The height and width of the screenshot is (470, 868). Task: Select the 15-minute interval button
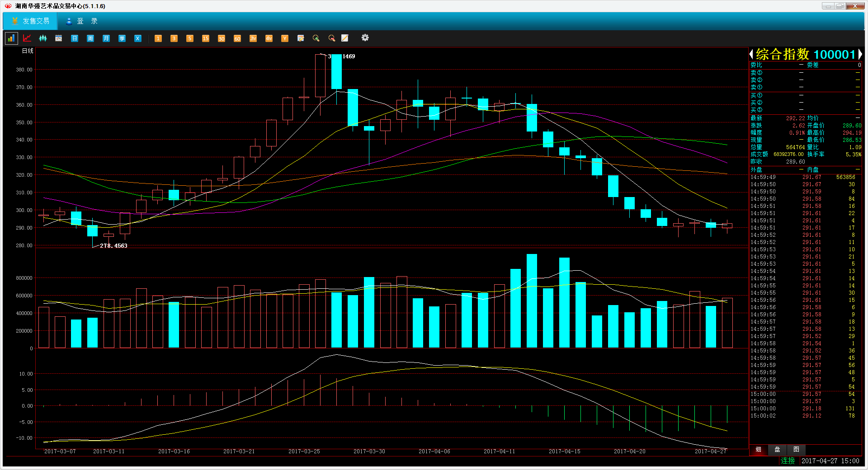click(206, 38)
